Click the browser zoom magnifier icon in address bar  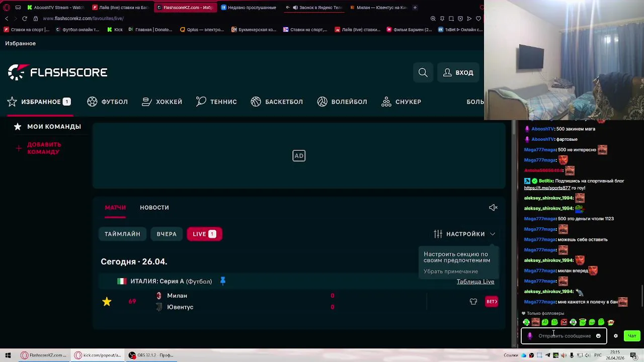point(433,19)
